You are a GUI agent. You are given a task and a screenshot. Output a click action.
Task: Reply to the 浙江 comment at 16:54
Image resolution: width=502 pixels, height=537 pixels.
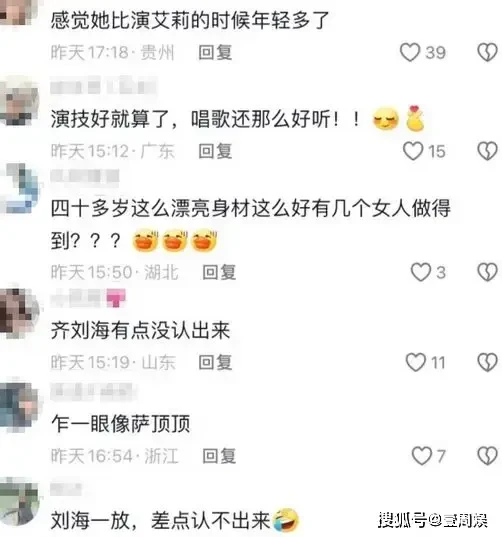219,456
